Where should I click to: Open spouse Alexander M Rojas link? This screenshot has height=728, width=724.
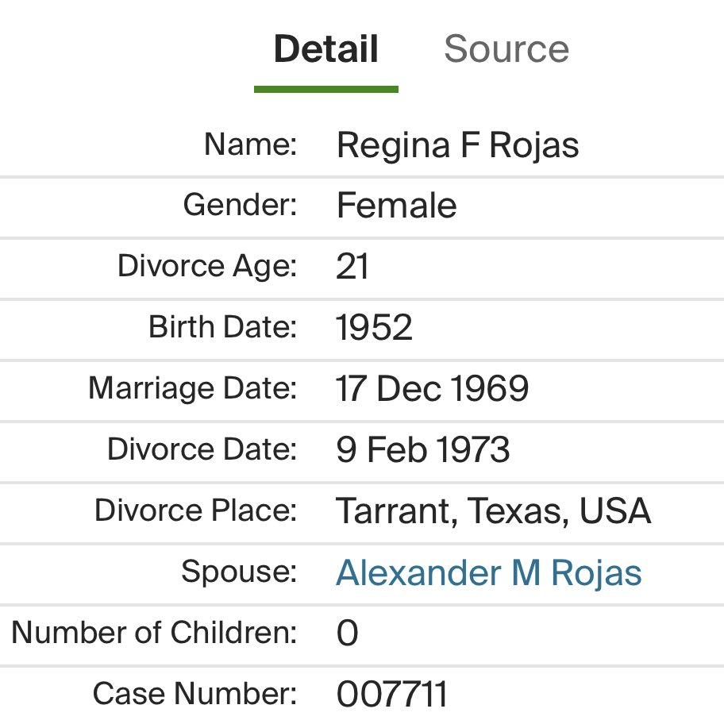[488, 572]
